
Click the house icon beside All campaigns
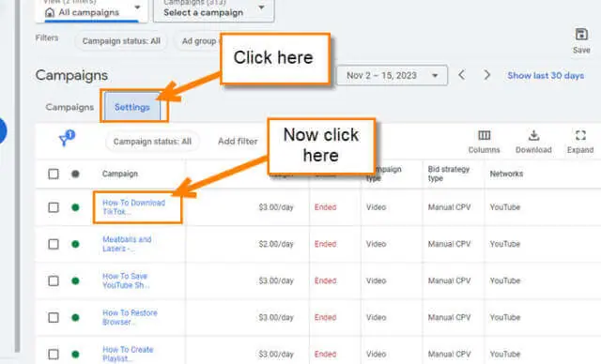(50, 12)
